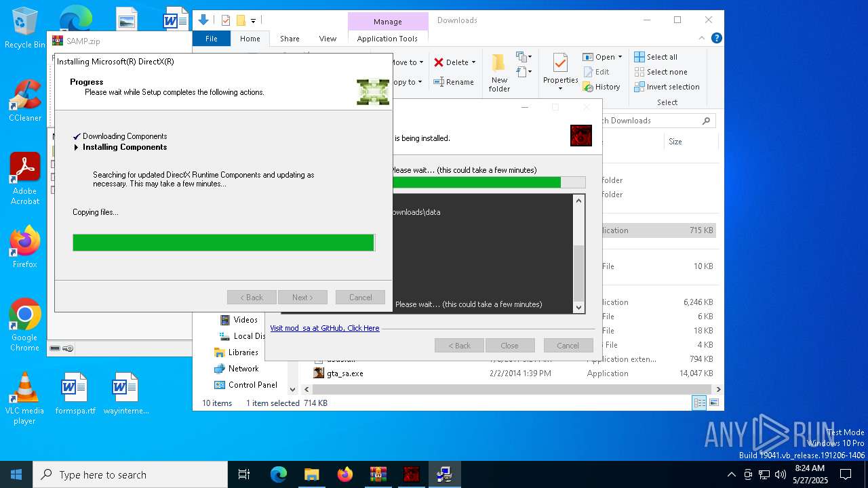Click search magnifier in Downloads search box
Viewport: 868px width, 488px height.
pyautogui.click(x=706, y=121)
